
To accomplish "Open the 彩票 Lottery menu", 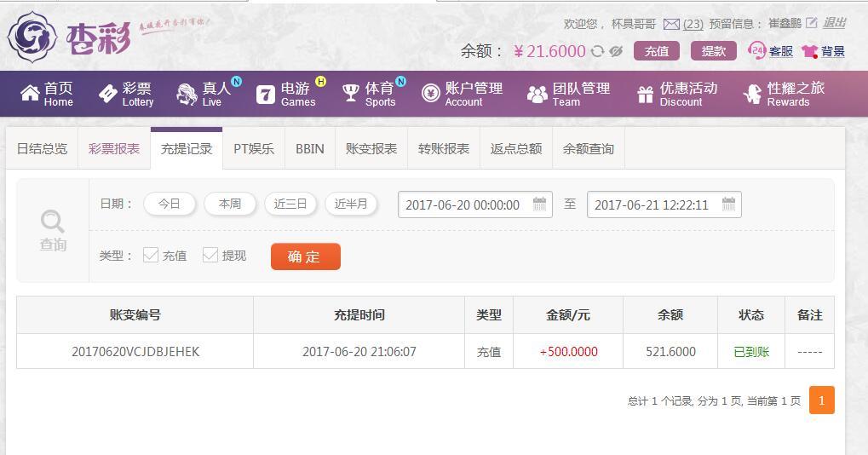I will [126, 94].
